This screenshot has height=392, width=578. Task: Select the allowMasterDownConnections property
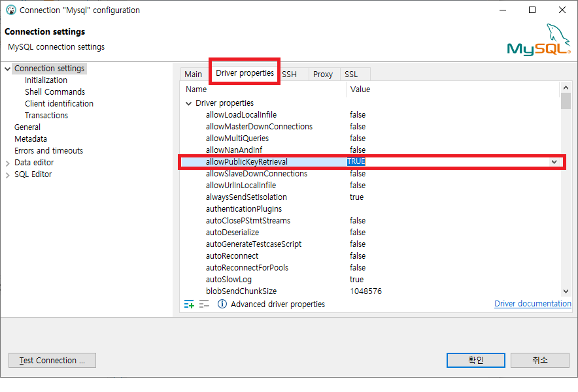point(259,127)
